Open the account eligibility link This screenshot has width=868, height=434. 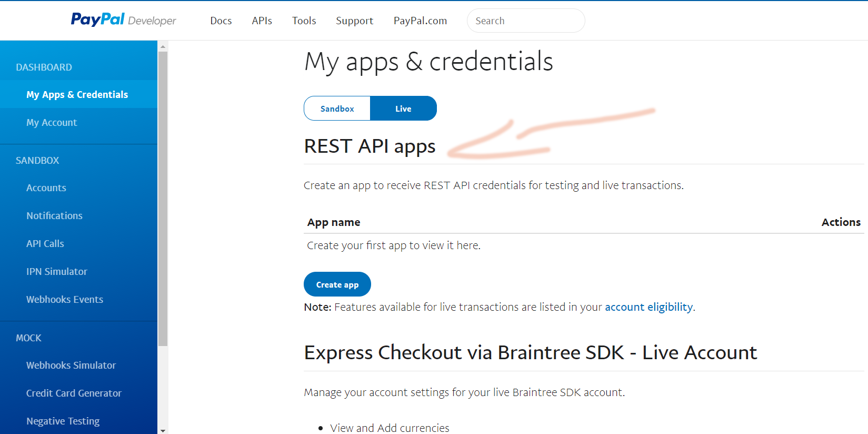click(x=648, y=307)
